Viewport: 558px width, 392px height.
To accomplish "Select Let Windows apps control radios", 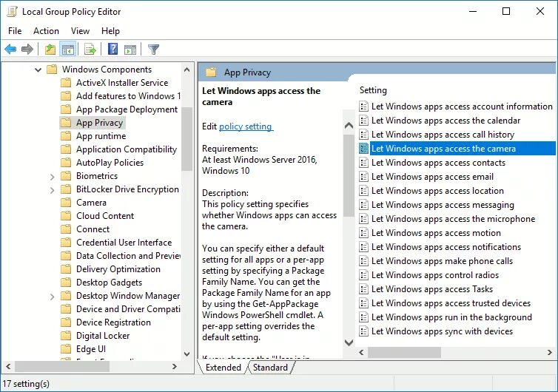I will (435, 275).
